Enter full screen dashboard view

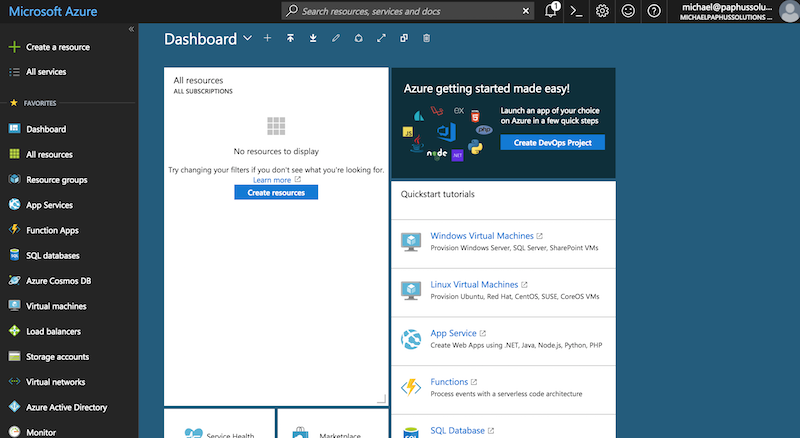coord(381,38)
